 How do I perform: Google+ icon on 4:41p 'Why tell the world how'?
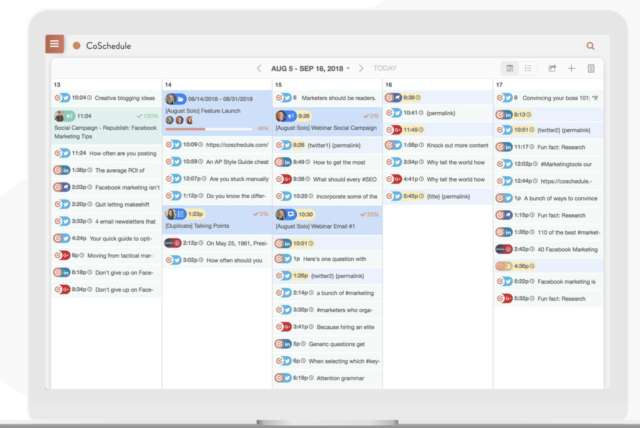tap(398, 179)
